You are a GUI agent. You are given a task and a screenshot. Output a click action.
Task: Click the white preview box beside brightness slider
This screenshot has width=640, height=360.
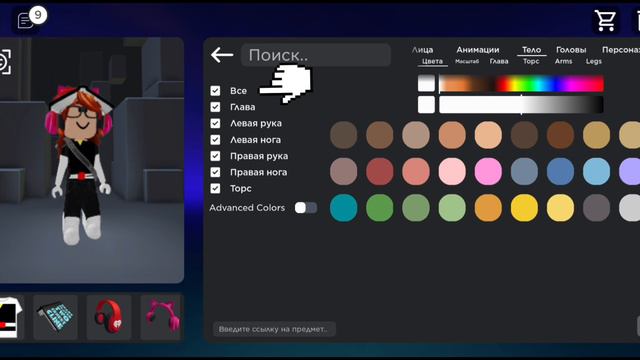tap(426, 104)
